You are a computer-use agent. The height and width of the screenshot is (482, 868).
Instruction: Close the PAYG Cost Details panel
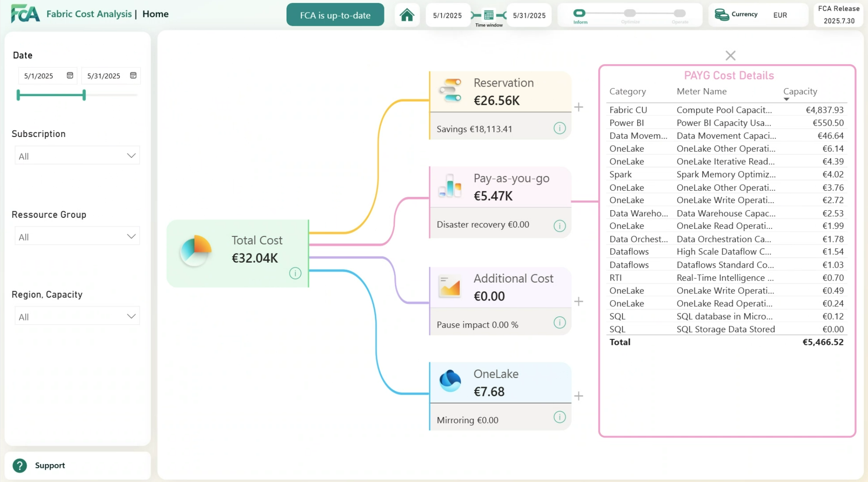[730, 55]
